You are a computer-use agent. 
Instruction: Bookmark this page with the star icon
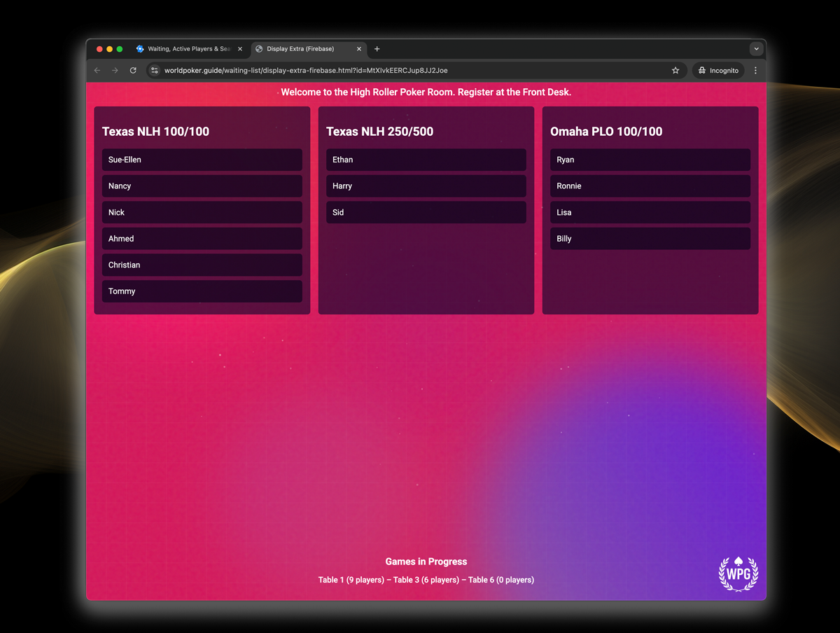coord(675,71)
